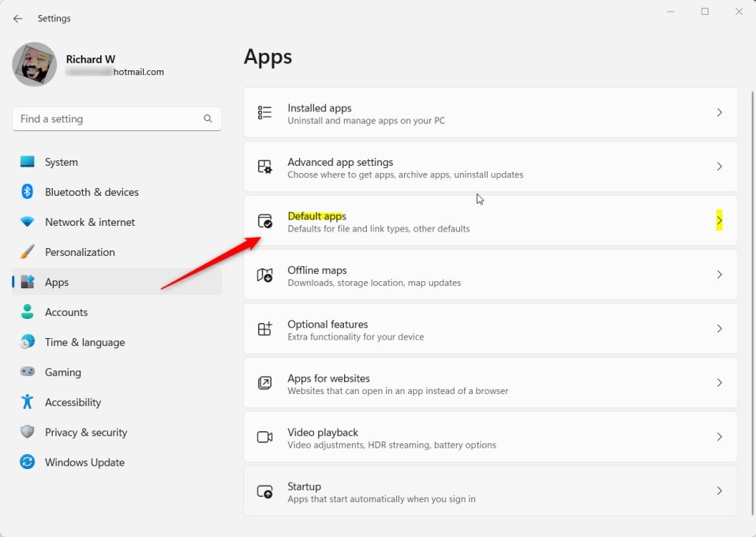
Task: Open Advanced app settings title
Action: pyautogui.click(x=340, y=162)
